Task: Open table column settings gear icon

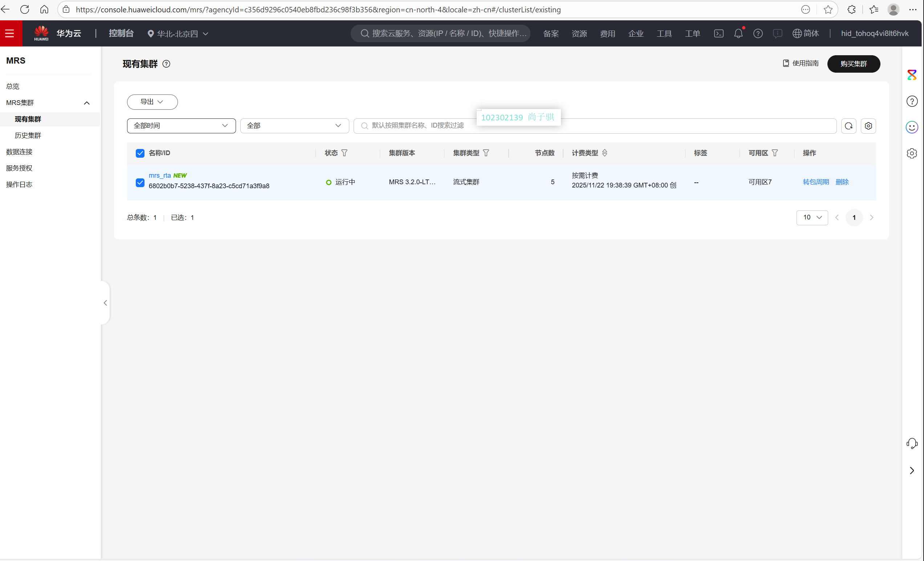Action: coord(868,126)
